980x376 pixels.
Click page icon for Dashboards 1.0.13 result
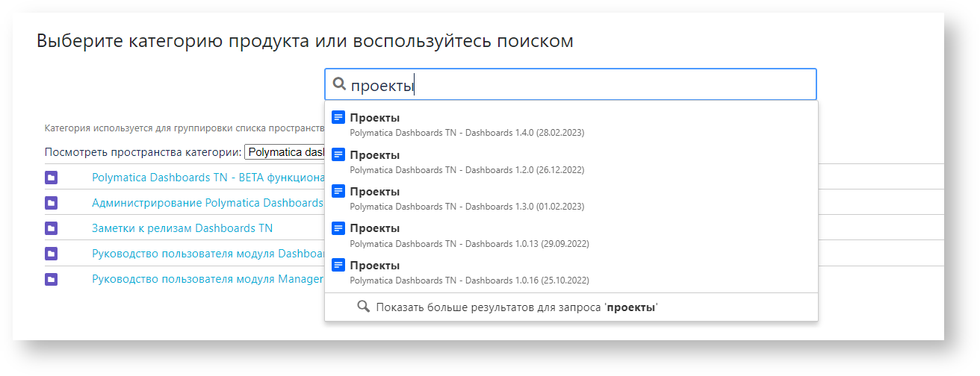point(338,228)
